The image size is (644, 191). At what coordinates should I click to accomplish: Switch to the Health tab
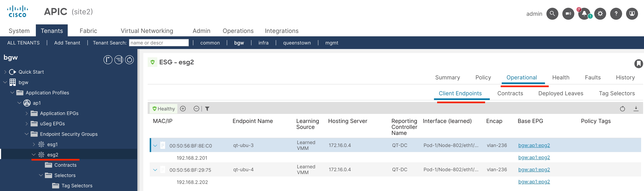pos(561,77)
